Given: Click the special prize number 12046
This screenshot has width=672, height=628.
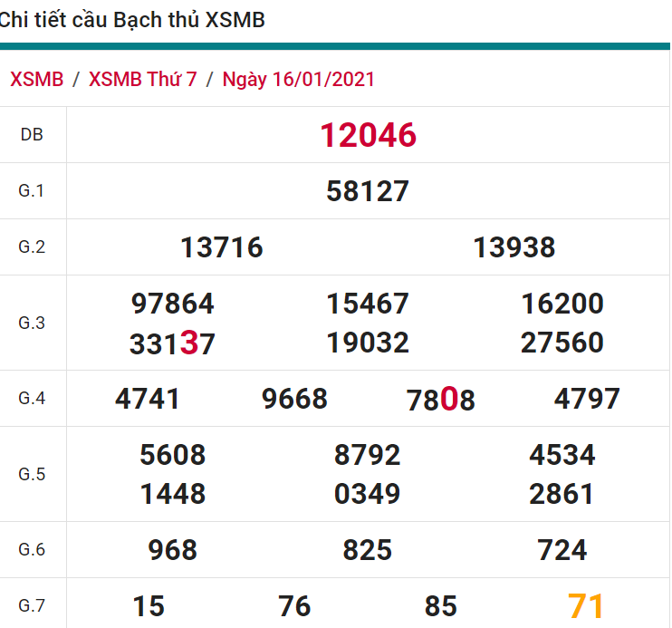Looking at the screenshot, I should [368, 136].
